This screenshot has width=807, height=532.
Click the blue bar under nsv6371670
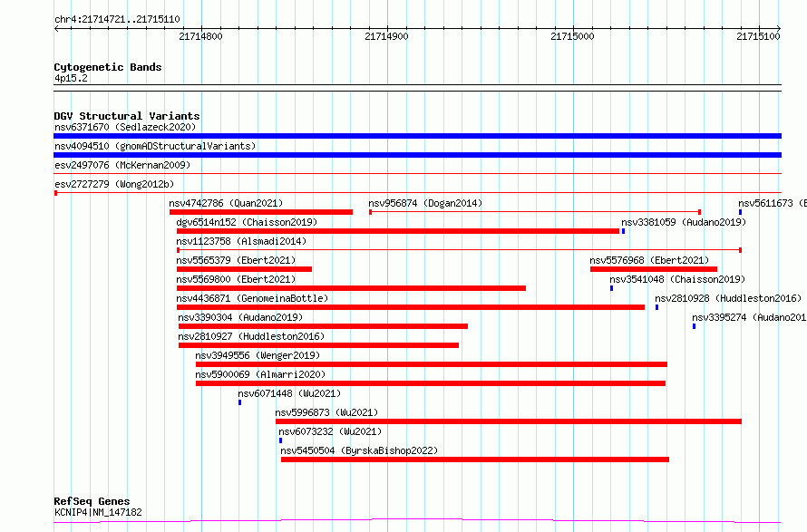click(417, 136)
